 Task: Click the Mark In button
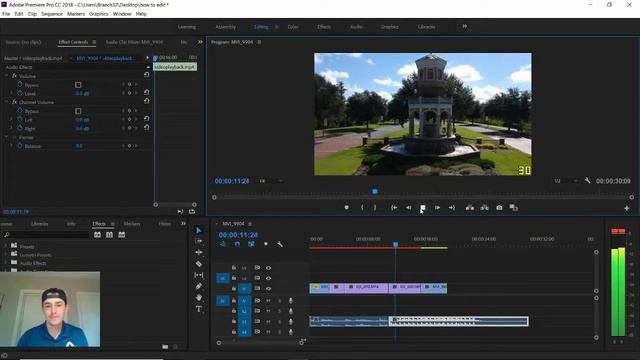pos(362,208)
